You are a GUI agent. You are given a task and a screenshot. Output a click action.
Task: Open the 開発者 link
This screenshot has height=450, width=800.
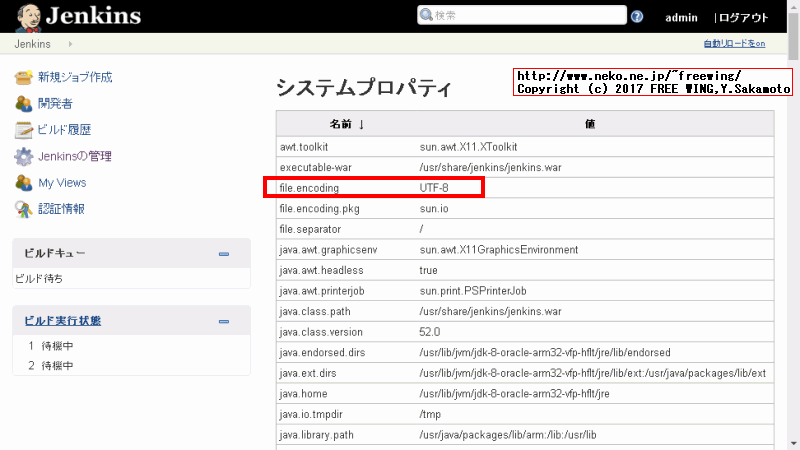click(55, 104)
